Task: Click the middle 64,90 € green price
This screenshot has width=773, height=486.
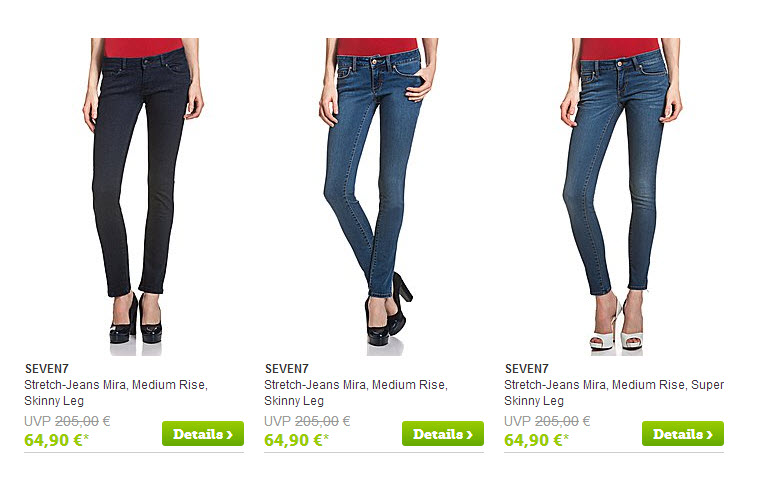Action: tap(296, 440)
